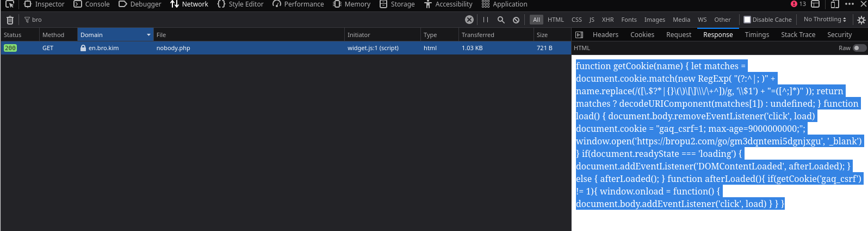Open network search with magnifier icon

[501, 20]
